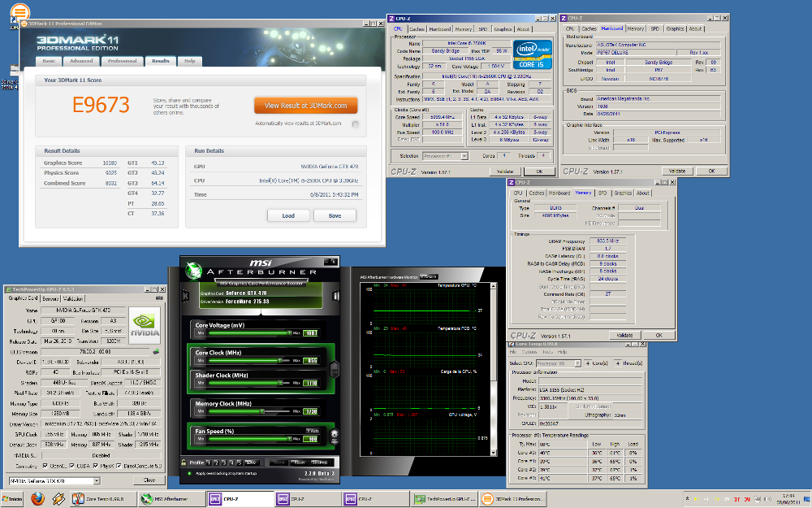Image resolution: width=812 pixels, height=508 pixels.
Task: Open the orange desktop icon at top-left
Action: pos(19,11)
